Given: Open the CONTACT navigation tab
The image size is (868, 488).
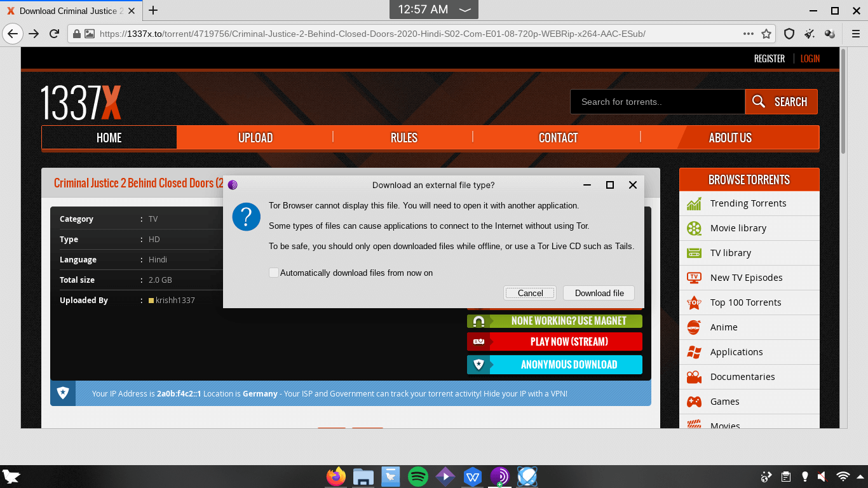Looking at the screenshot, I should [x=558, y=137].
